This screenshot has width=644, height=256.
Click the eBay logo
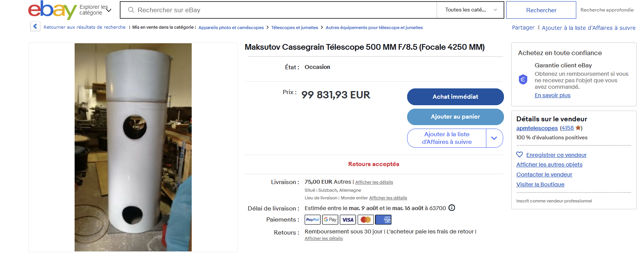(52, 10)
